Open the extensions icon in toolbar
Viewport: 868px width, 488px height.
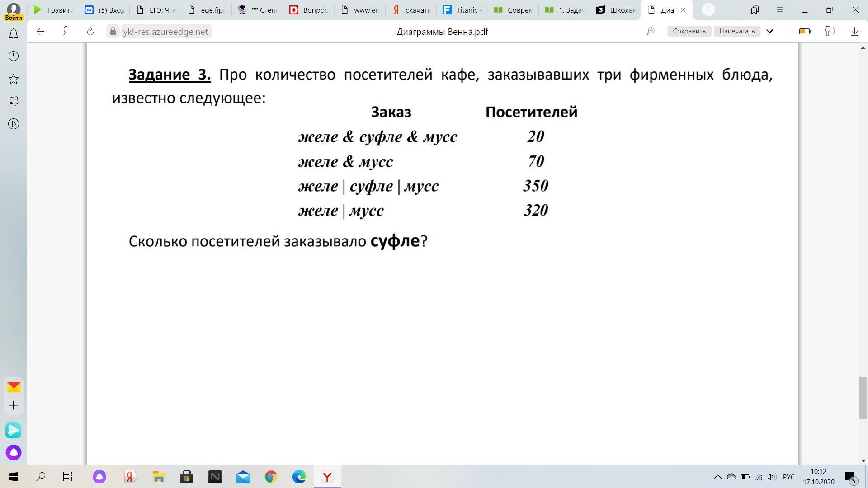point(829,31)
